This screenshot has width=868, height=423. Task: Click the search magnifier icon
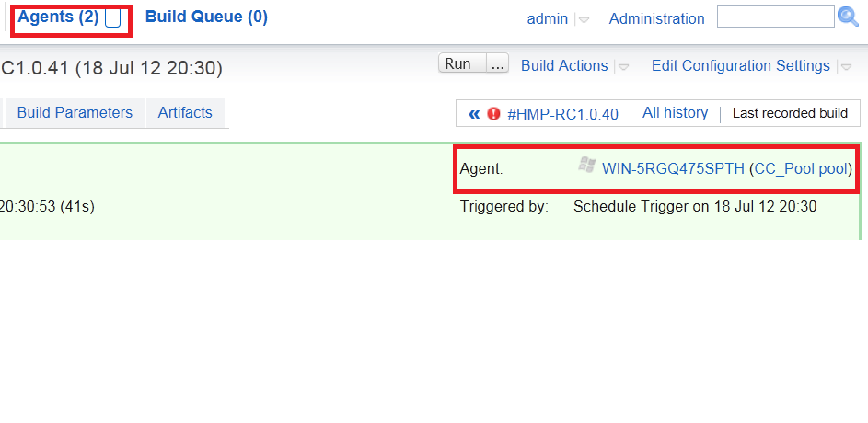click(848, 17)
